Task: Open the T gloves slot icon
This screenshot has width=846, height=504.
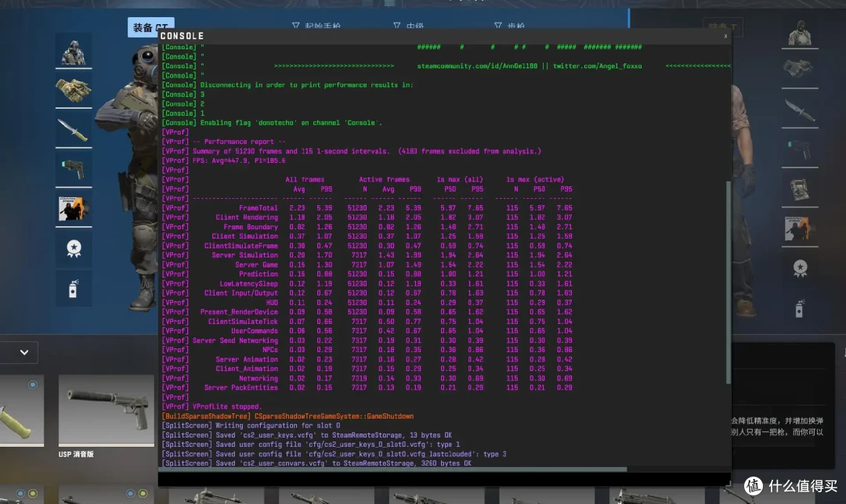Action: (x=800, y=70)
